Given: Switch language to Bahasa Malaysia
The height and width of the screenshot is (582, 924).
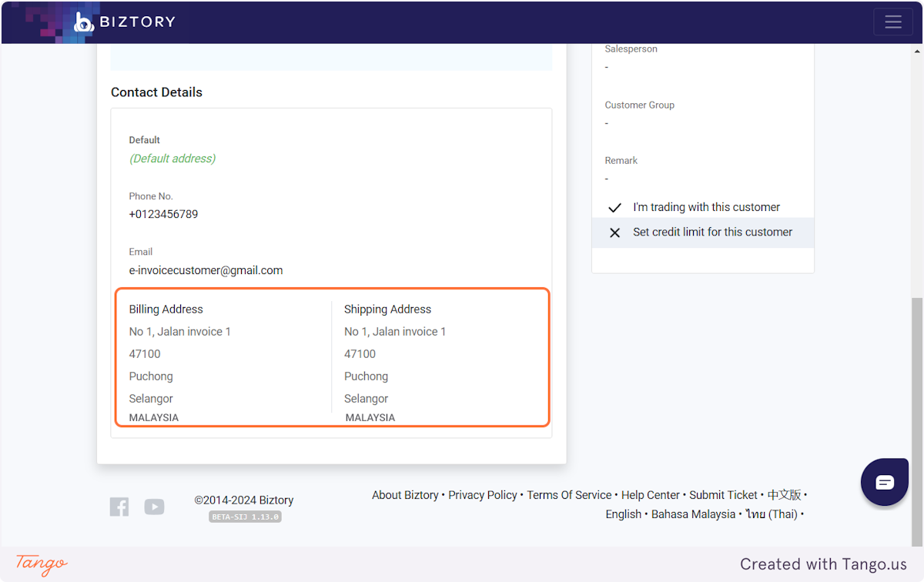Looking at the screenshot, I should point(693,514).
